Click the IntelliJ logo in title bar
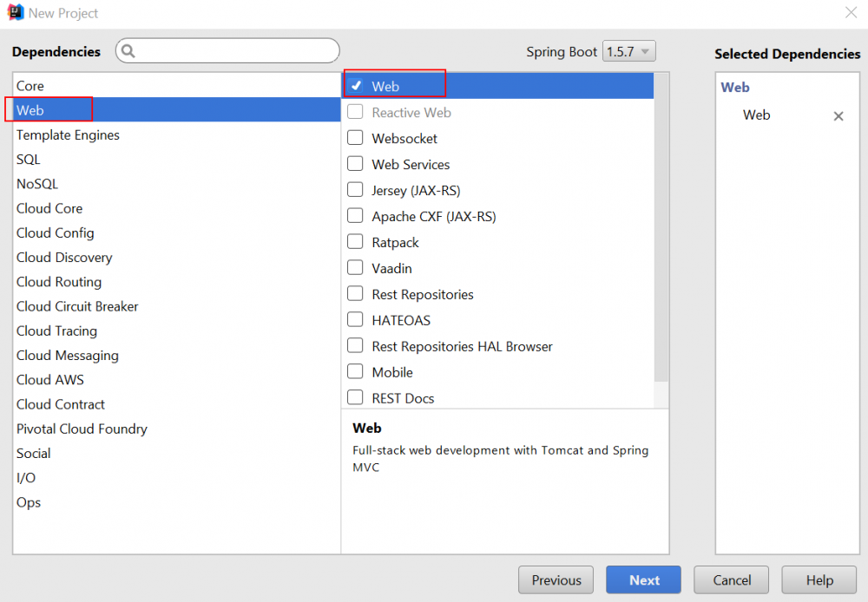868x602 pixels. pos(15,13)
